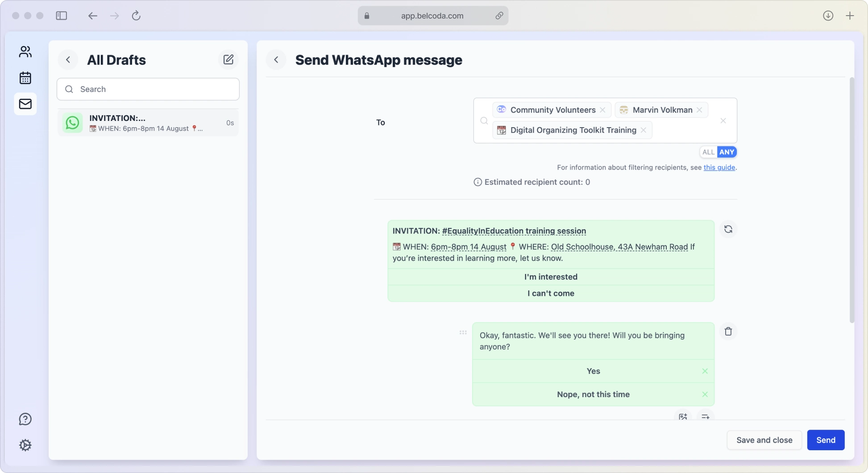The height and width of the screenshot is (473, 868).
Task: Select the Messages envelope icon in sidebar
Action: (25, 104)
